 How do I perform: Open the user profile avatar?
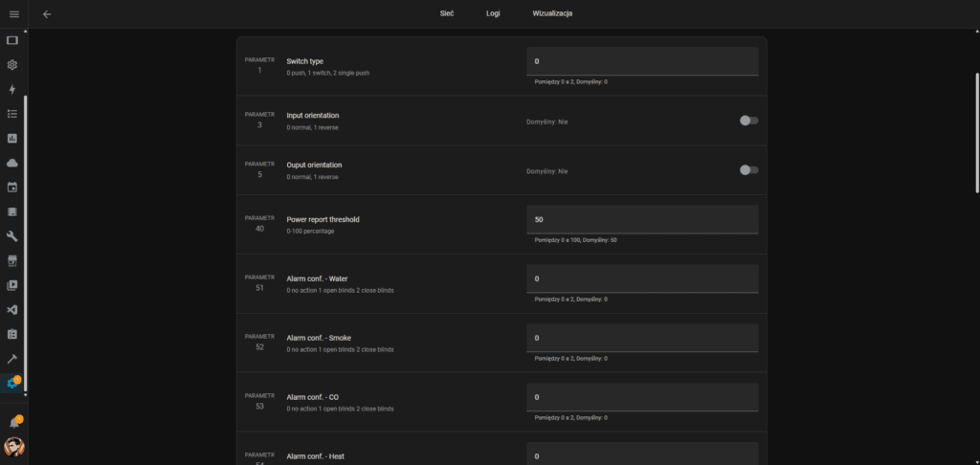[x=13, y=447]
